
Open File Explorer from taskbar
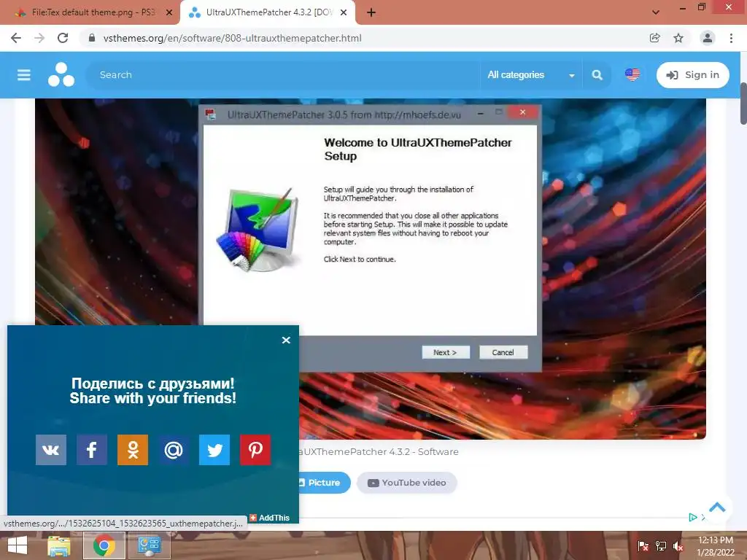click(x=58, y=545)
